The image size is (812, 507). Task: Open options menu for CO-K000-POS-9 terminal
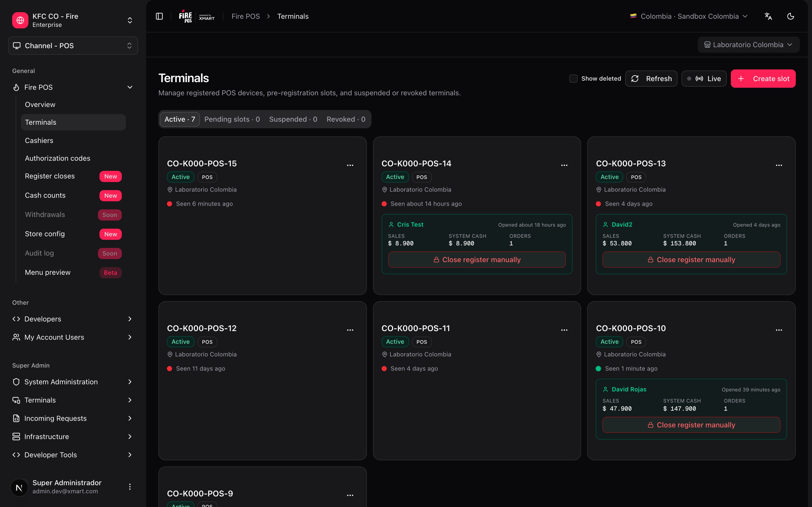pyautogui.click(x=350, y=495)
